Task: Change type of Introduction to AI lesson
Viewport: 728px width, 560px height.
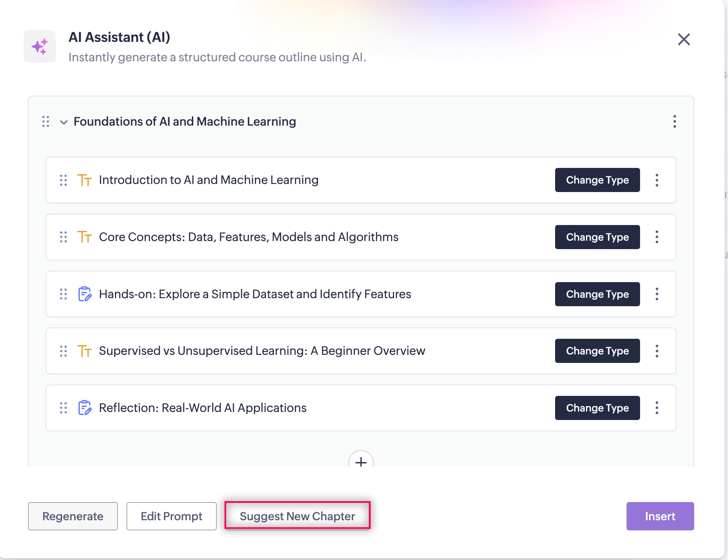Action: tap(597, 180)
